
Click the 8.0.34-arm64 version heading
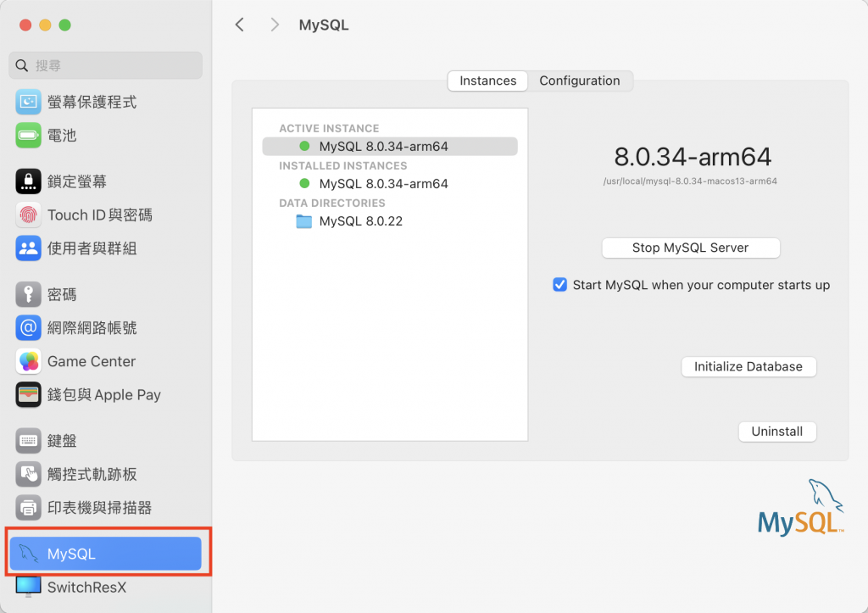(x=693, y=157)
